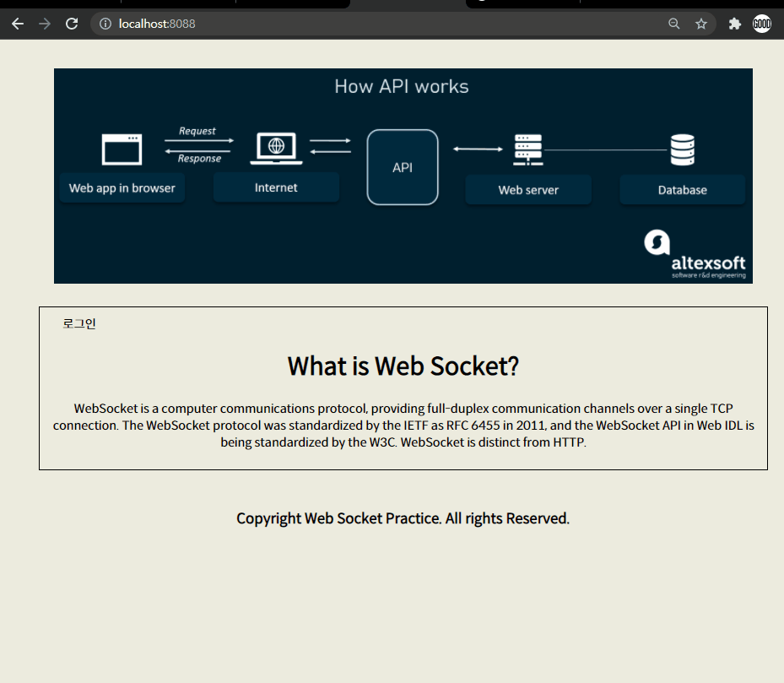The image size is (784, 683).
Task: Click the server rack icon in diagram
Action: (x=528, y=149)
